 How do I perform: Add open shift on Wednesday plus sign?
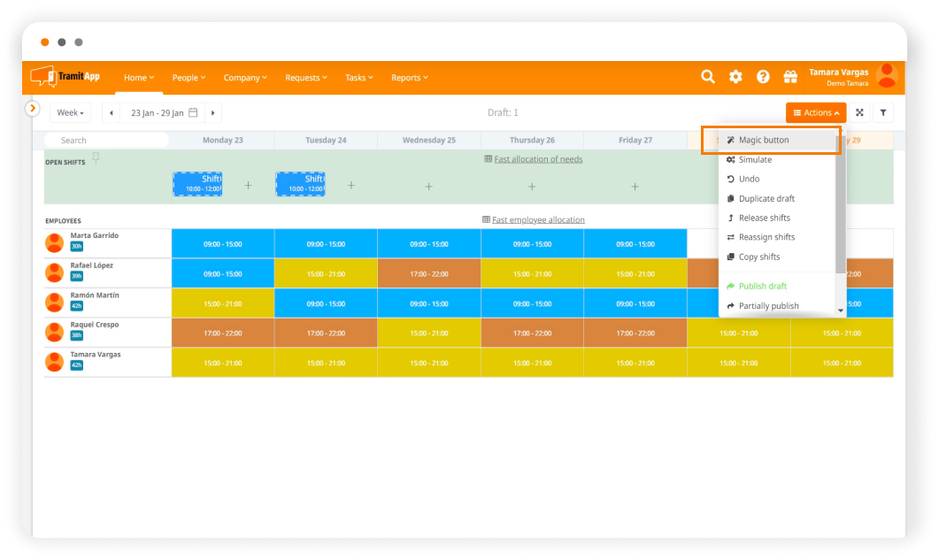click(x=428, y=186)
